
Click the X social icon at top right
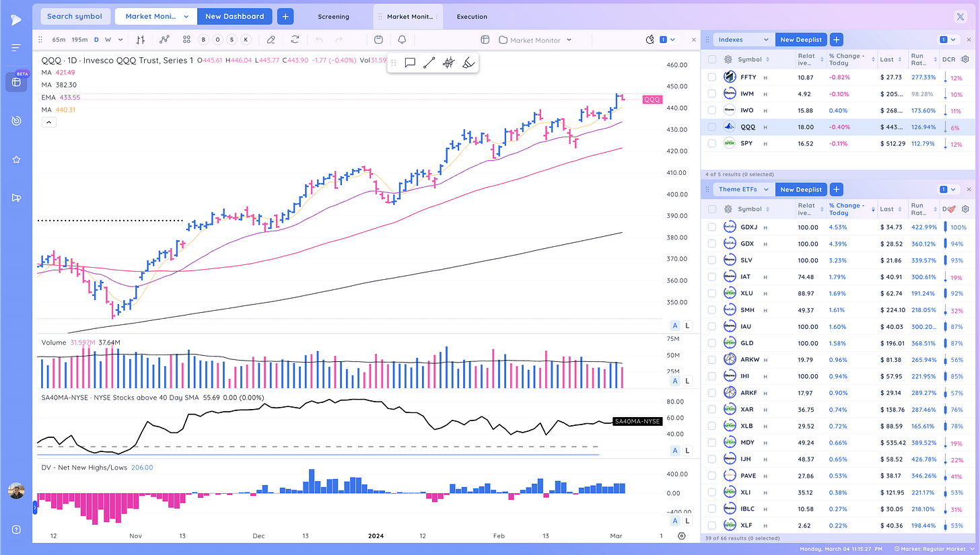pyautogui.click(x=960, y=16)
